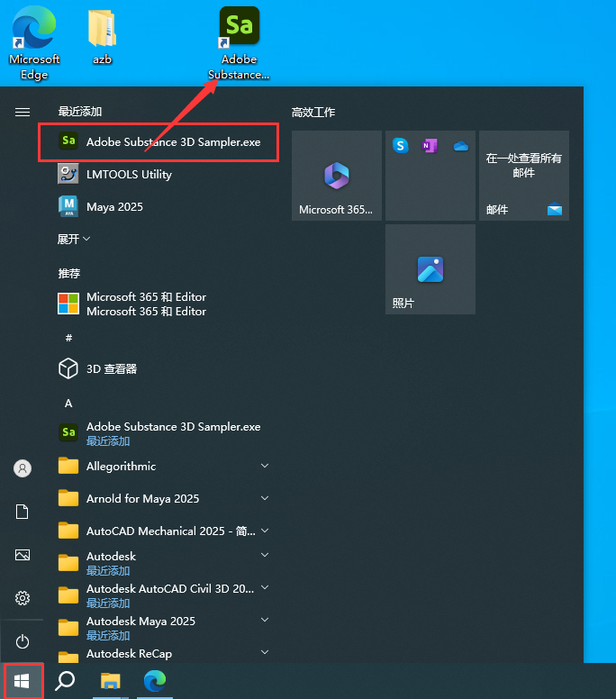This screenshot has height=699, width=616.
Task: Expand the Arnold for Maya 2025 folder
Action: click(265, 499)
